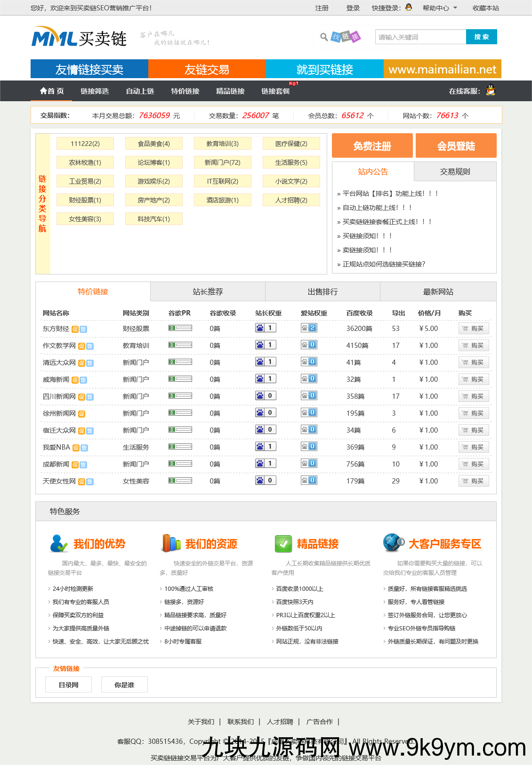Click 爱站权重 icon in 东方财经 row
532x765 pixels.
click(309, 328)
